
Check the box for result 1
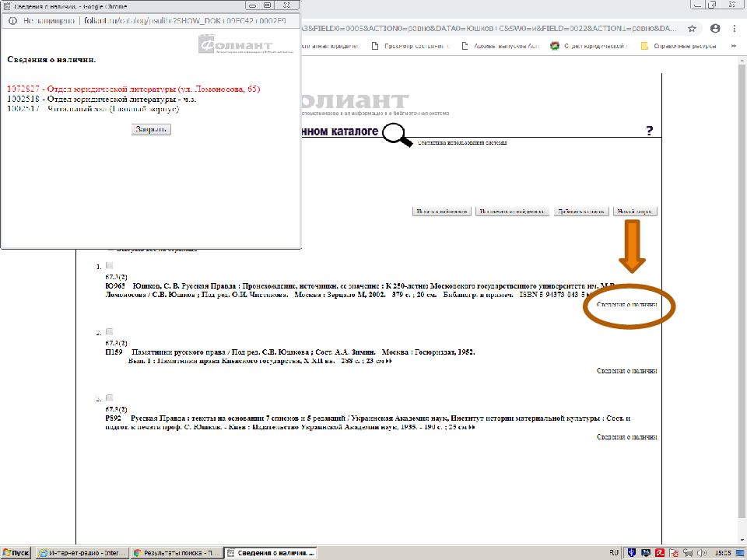click(x=110, y=266)
